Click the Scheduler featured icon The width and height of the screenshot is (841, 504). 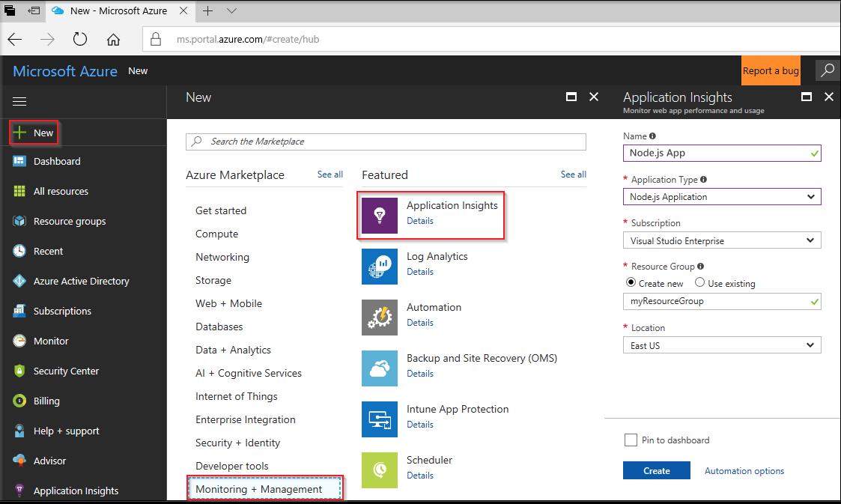click(380, 470)
